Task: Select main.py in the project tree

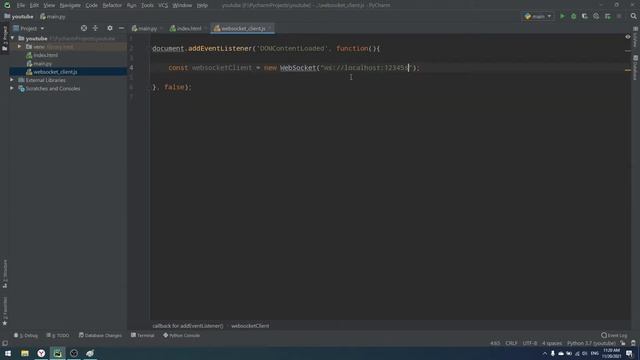Action: click(42, 64)
